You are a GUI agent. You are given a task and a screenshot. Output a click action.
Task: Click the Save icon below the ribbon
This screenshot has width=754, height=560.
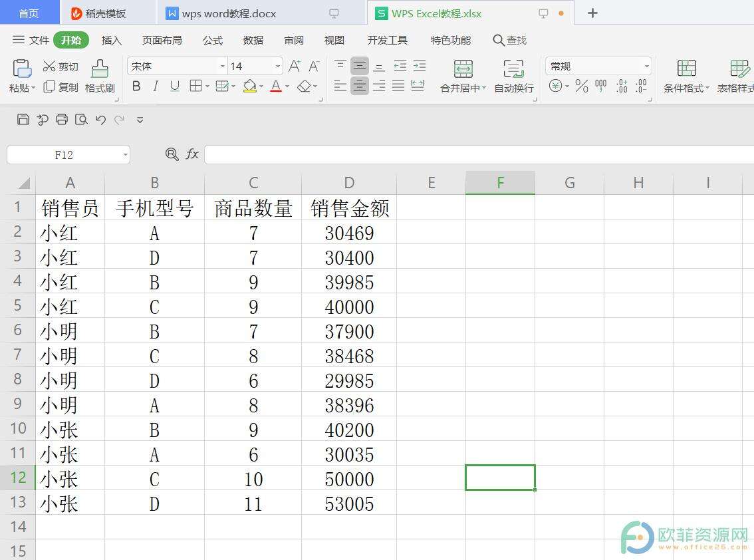[x=23, y=119]
